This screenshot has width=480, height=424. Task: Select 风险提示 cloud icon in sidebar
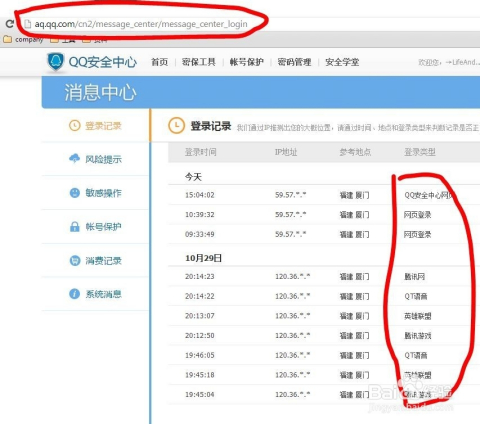point(74,159)
